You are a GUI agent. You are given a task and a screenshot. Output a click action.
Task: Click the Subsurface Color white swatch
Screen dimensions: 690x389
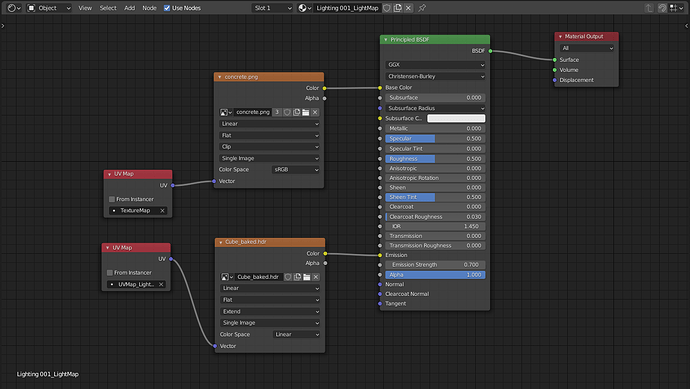456,118
